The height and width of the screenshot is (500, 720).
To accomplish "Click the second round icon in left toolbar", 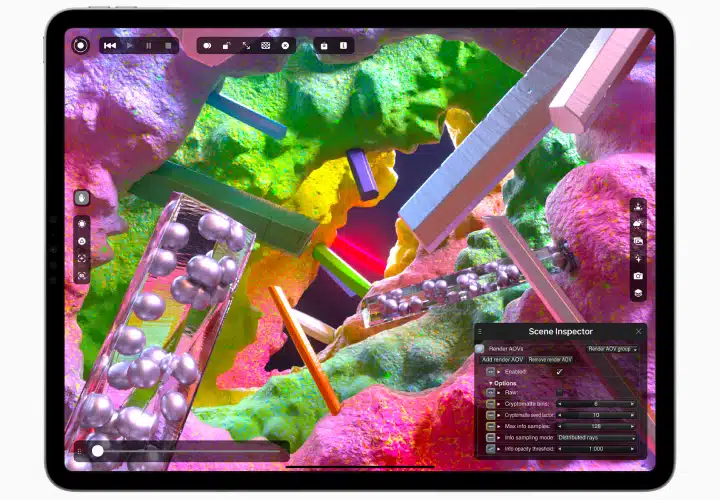I will 82,241.
